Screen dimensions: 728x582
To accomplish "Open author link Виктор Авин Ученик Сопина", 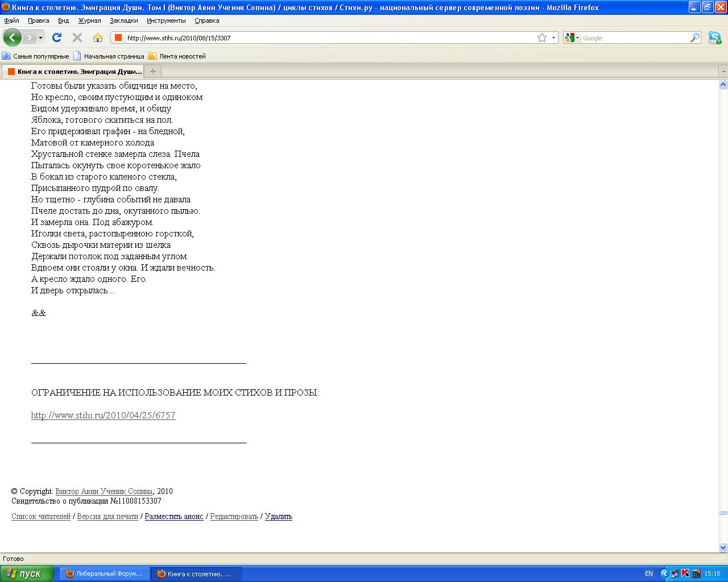I will [104, 492].
